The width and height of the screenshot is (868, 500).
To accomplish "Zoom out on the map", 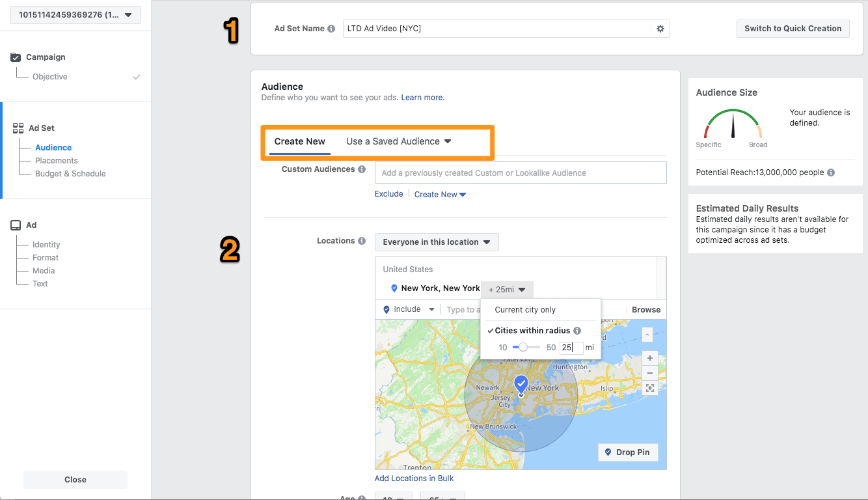I will click(649, 373).
